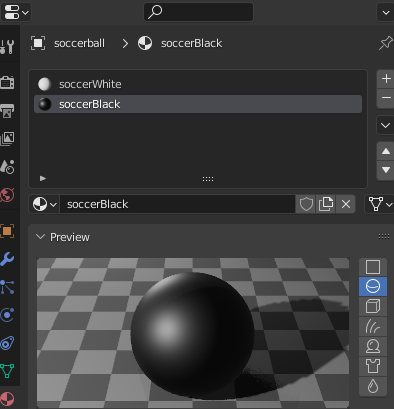Add a new material slot
The height and width of the screenshot is (409, 394).
click(386, 79)
